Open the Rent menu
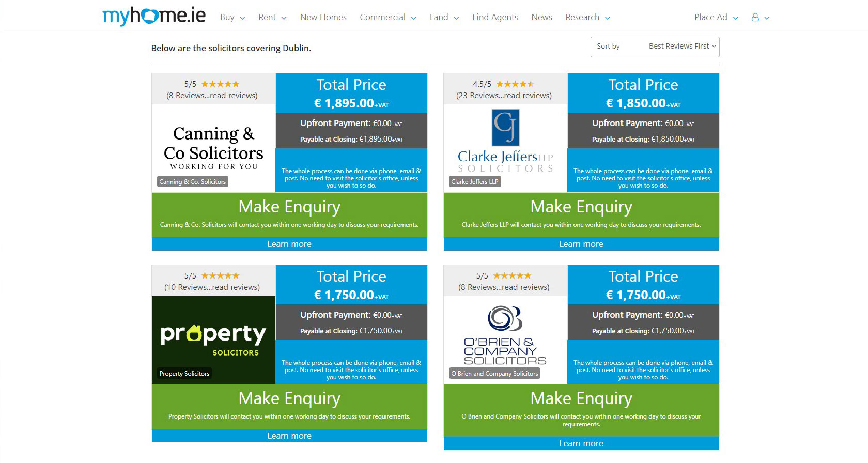The height and width of the screenshot is (463, 868). 267,17
